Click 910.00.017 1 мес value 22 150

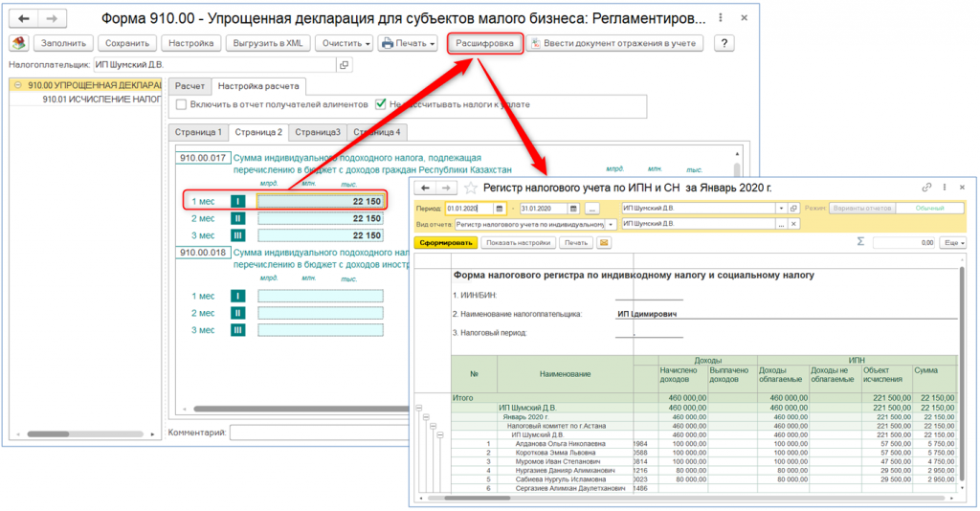[x=320, y=201]
